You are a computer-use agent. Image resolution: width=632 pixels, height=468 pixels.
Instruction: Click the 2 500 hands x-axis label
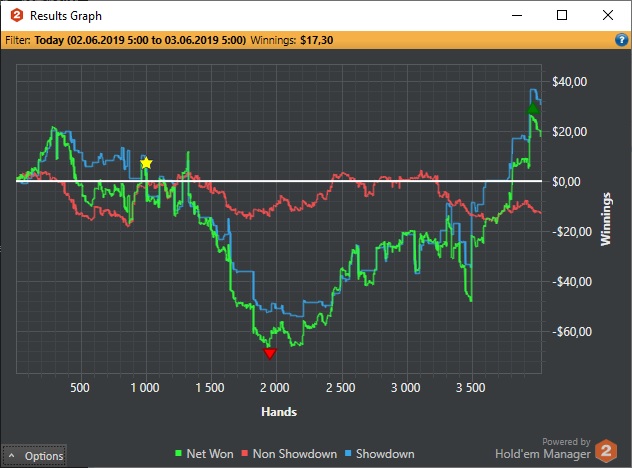(x=341, y=388)
